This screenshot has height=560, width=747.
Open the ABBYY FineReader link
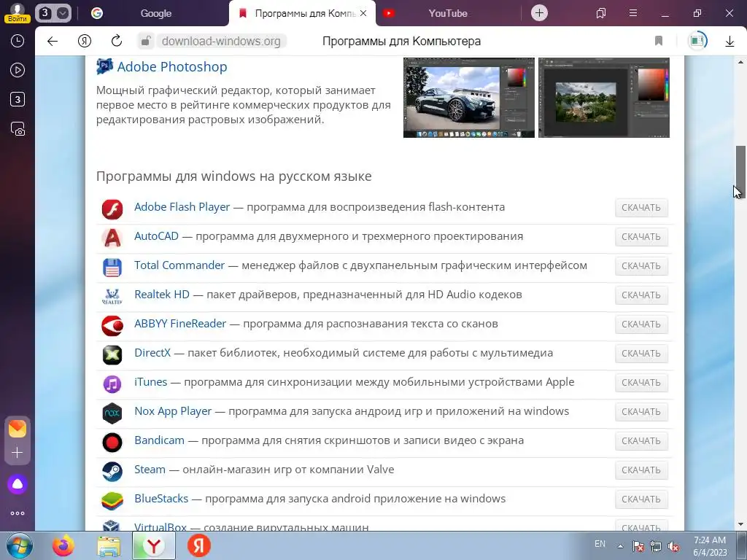[180, 323]
